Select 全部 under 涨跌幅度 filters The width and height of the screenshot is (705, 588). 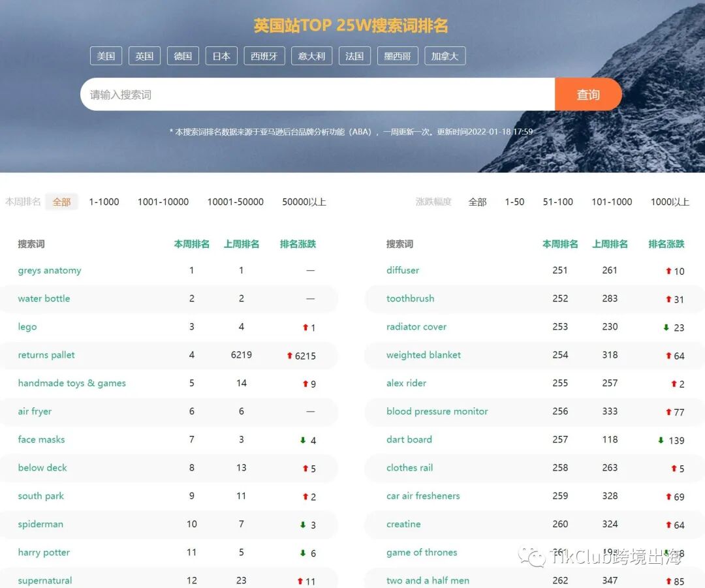pos(477,202)
